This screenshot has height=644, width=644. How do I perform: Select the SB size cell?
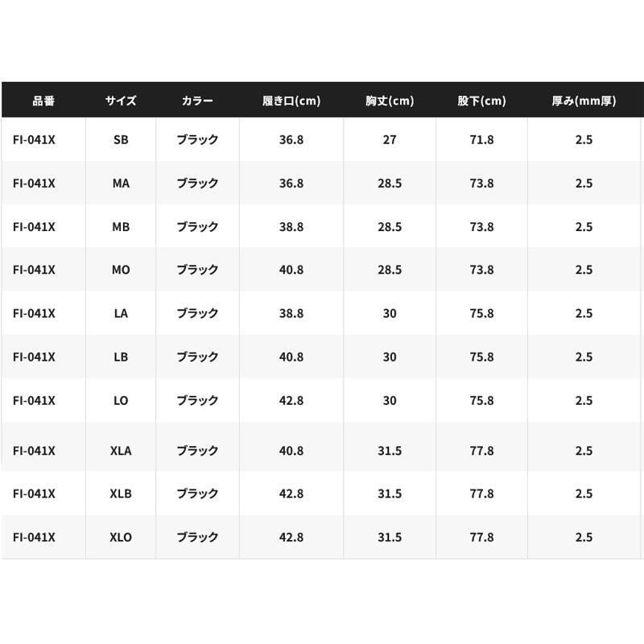(121, 139)
